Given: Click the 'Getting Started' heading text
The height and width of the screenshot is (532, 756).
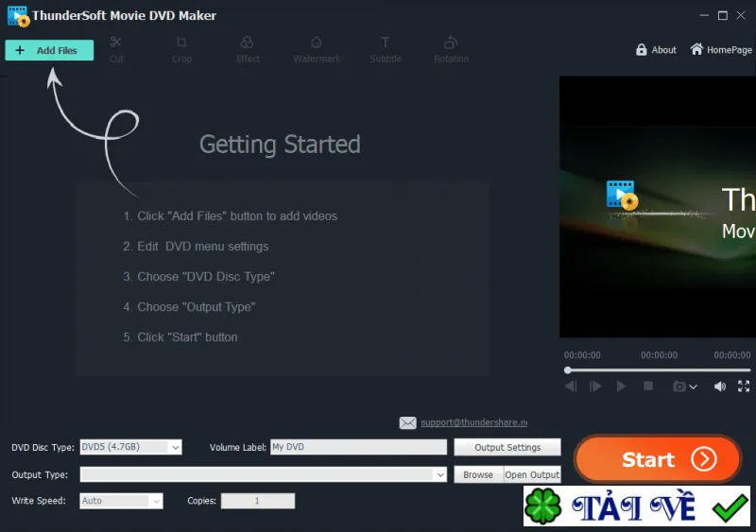Looking at the screenshot, I should [x=280, y=145].
